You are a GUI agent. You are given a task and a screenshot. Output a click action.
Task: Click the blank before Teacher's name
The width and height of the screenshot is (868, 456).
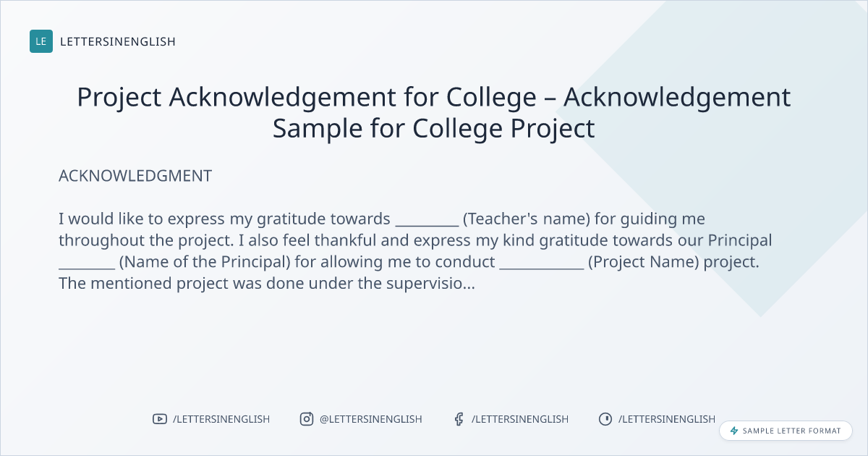coord(427,219)
